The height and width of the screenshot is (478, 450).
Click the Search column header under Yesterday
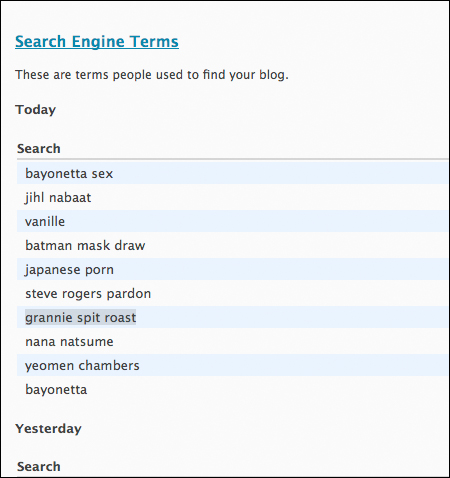coord(39,467)
